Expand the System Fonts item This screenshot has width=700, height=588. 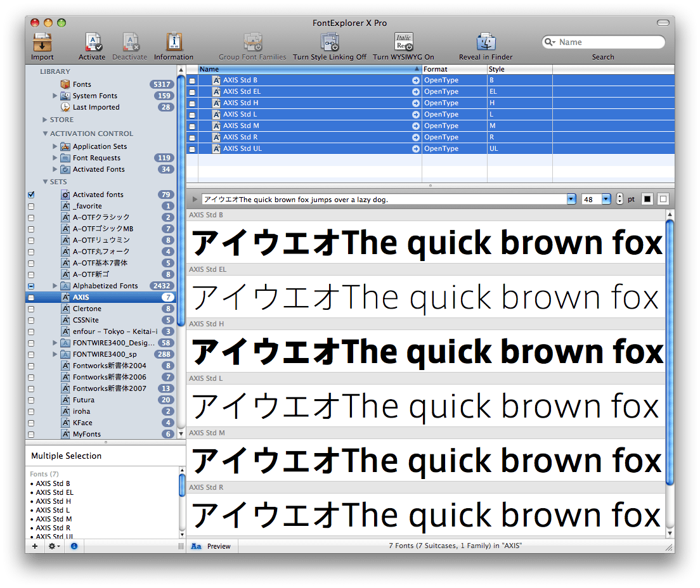55,96
